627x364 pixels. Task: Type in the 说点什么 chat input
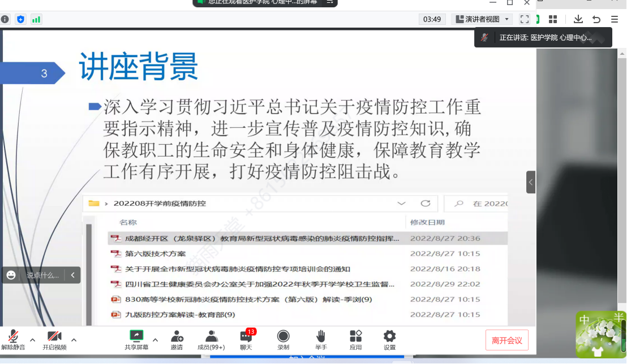(x=42, y=275)
